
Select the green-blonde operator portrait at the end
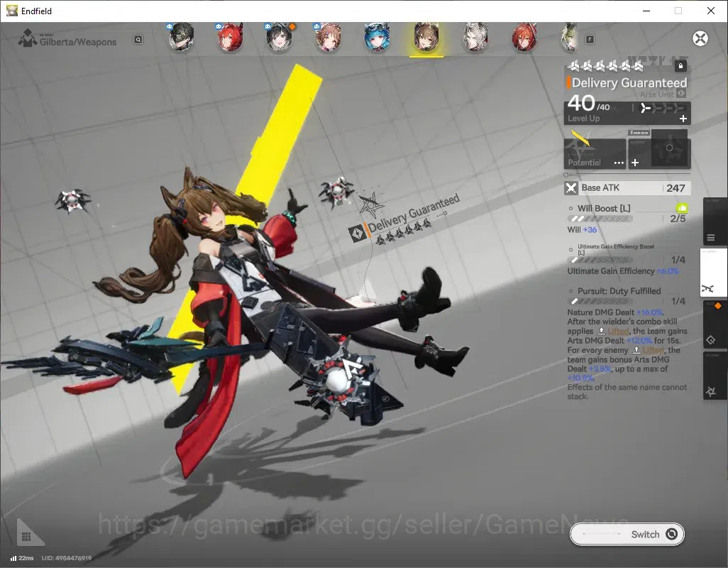569,37
